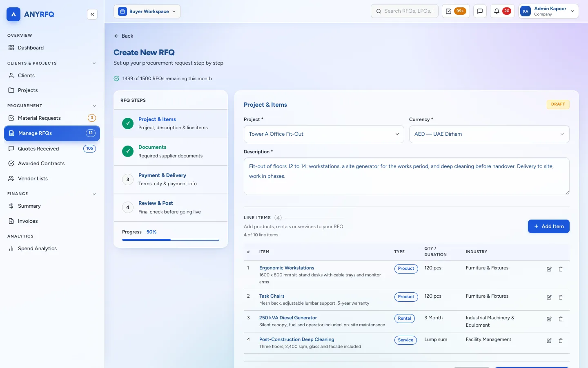This screenshot has width=588, height=368.
Task: Edit the Ergonomic Workstations line item
Action: pos(549,269)
